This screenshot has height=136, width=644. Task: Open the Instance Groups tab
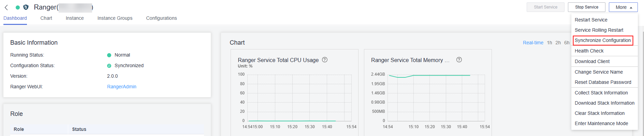click(115, 18)
